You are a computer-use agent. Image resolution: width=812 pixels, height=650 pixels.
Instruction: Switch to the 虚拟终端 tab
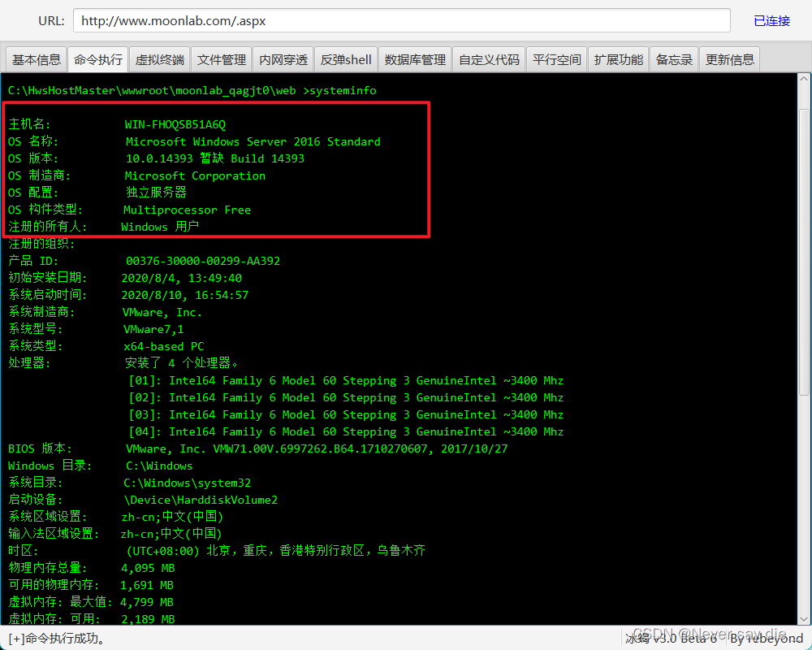tap(159, 59)
